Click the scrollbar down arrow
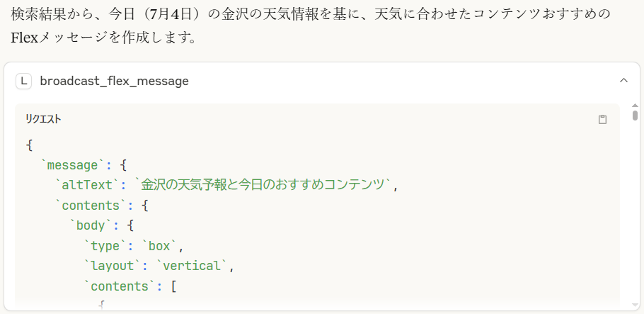The image size is (644, 314). pos(635,305)
